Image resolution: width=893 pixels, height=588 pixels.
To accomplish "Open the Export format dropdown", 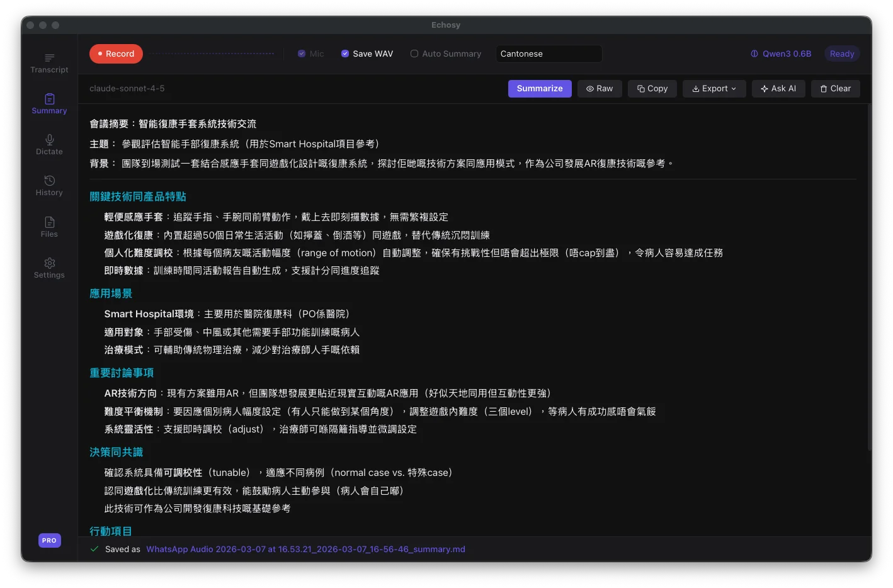I will coord(714,88).
